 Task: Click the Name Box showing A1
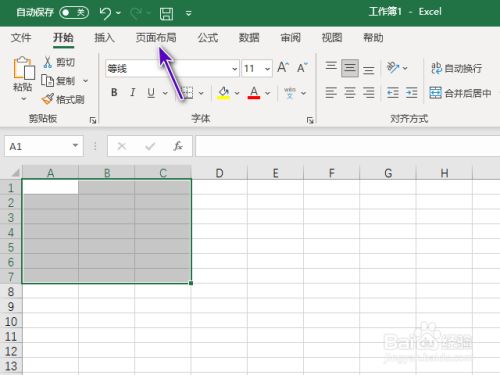(37, 146)
